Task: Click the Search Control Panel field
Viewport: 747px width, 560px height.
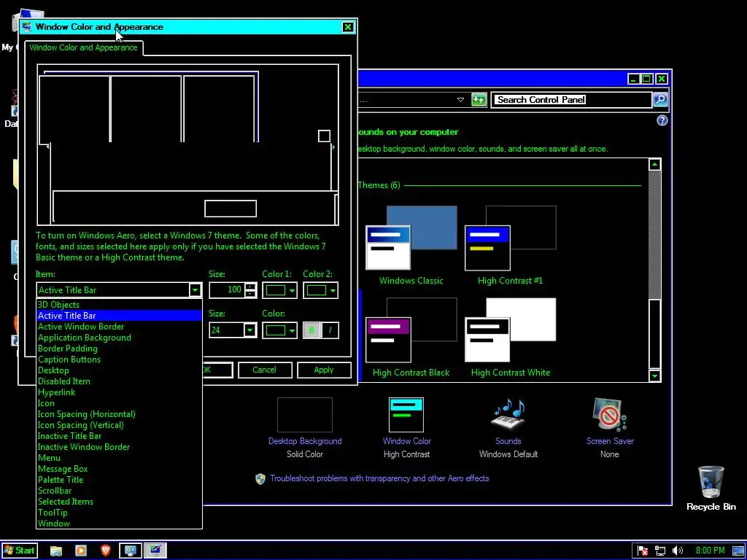Action: (x=570, y=99)
